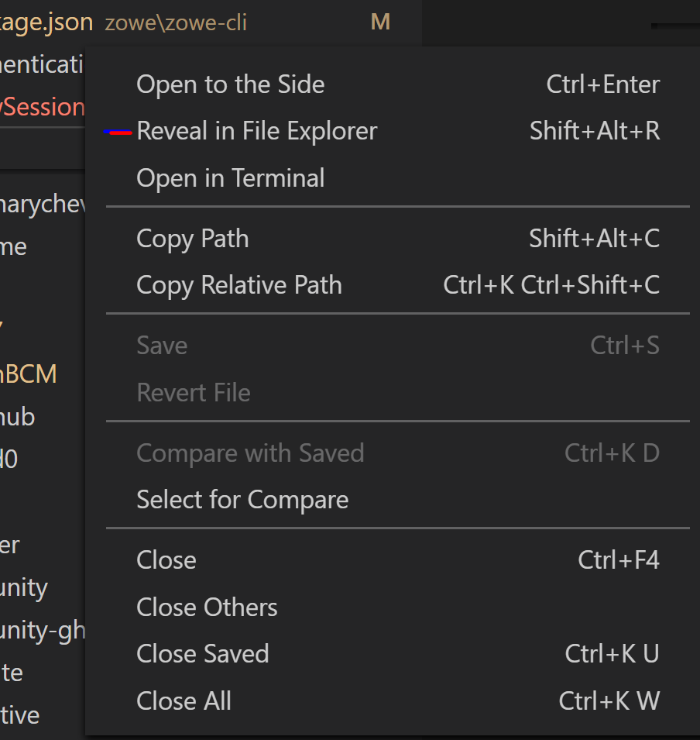
Task: Choose 'Select for Compare'
Action: coord(242,499)
